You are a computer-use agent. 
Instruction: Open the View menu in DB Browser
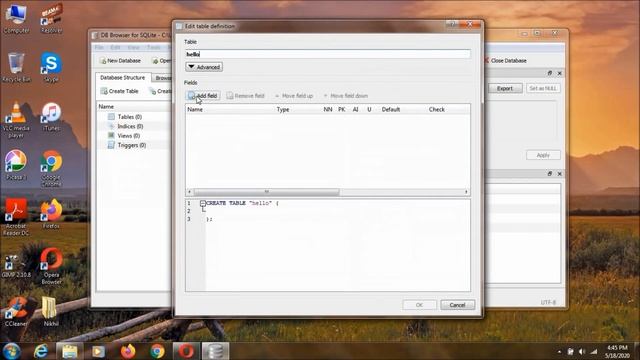pos(133,47)
